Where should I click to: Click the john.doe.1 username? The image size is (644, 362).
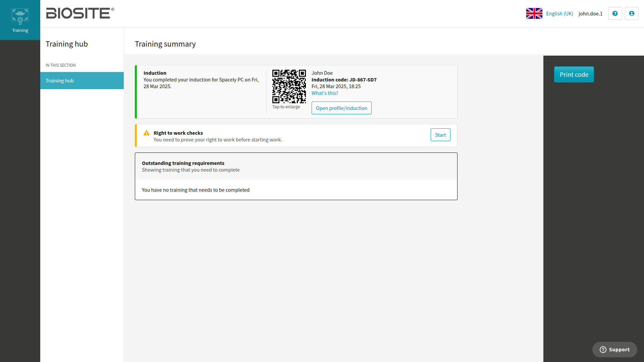click(x=590, y=13)
